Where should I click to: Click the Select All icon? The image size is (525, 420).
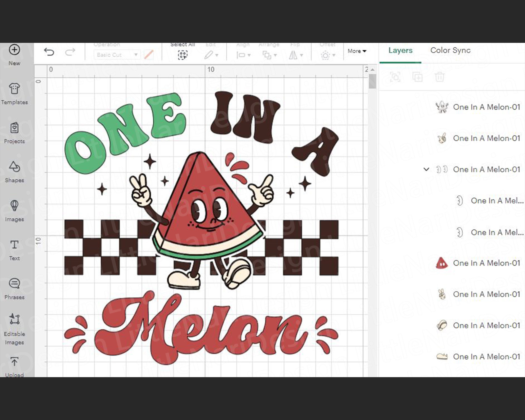pyautogui.click(x=183, y=55)
